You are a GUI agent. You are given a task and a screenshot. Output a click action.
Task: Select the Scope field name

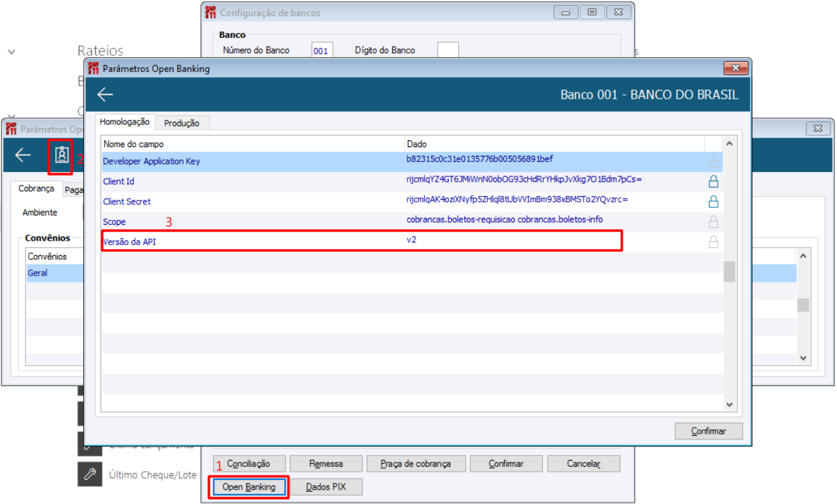114,222
